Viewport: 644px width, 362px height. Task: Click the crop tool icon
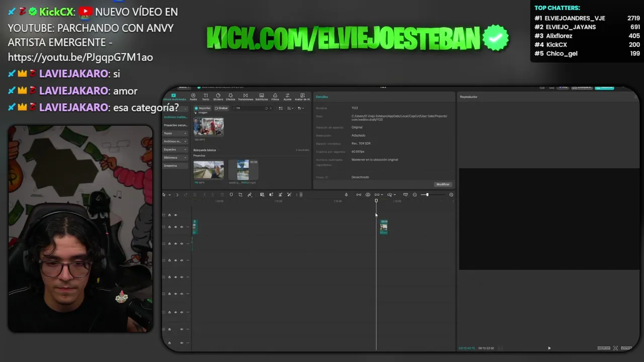[240, 195]
